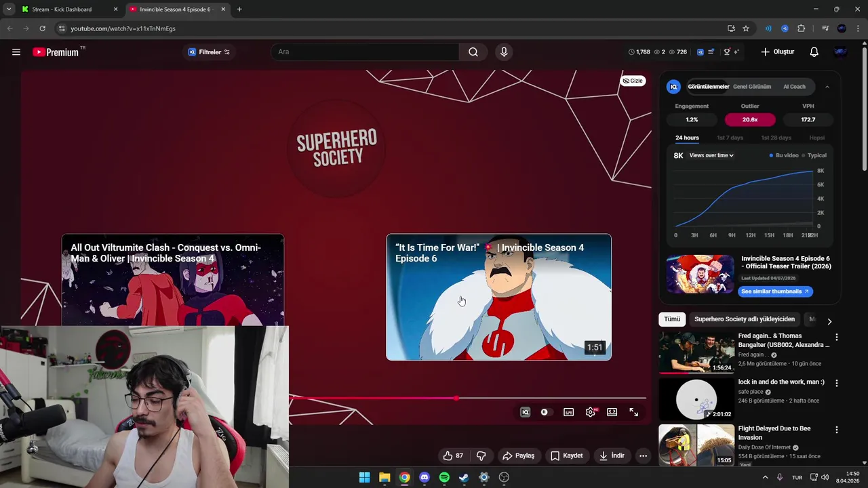Viewport: 868px width, 488px height.
Task: Click the VPH 172.7 value pill
Action: (x=808, y=119)
